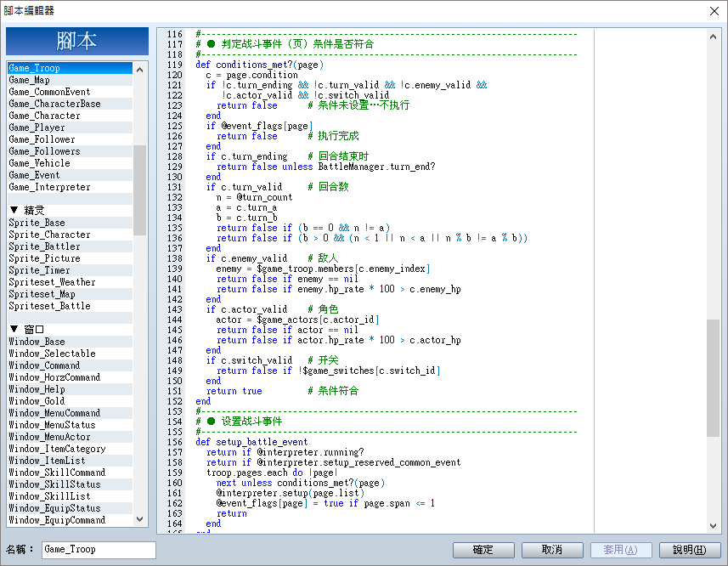Image resolution: width=728 pixels, height=566 pixels.
Task: Select the ▼ 精灵 section header
Action: (x=70, y=211)
